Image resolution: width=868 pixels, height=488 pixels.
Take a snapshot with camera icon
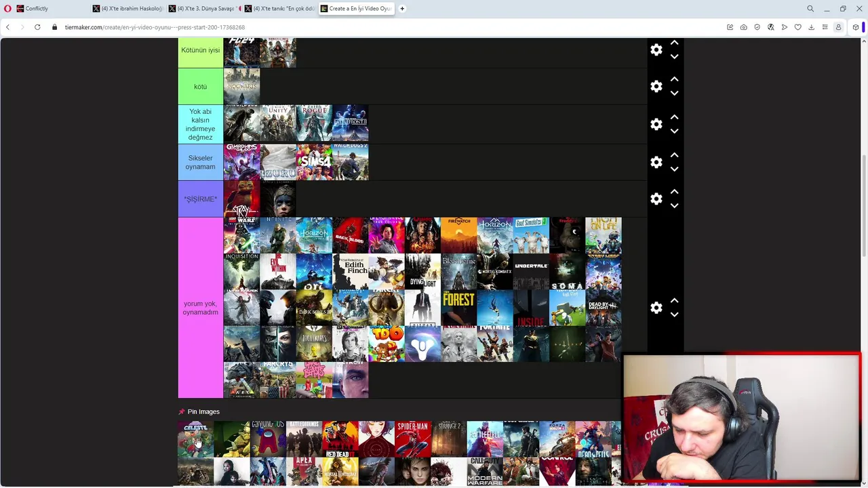click(x=743, y=27)
